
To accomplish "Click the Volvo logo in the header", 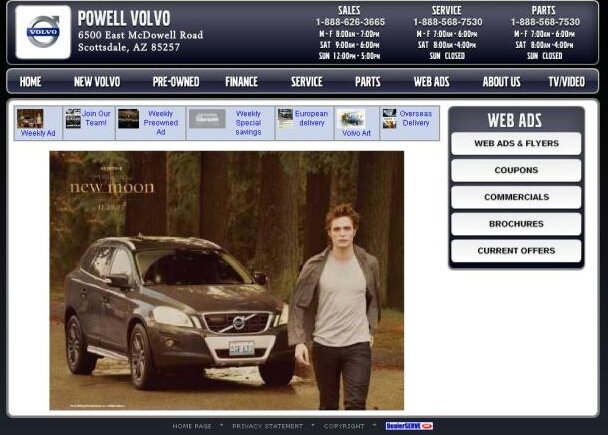I will coord(43,32).
